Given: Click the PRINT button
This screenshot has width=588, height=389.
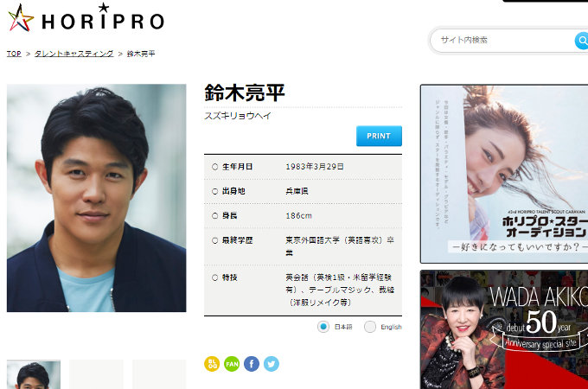Looking at the screenshot, I should [379, 136].
